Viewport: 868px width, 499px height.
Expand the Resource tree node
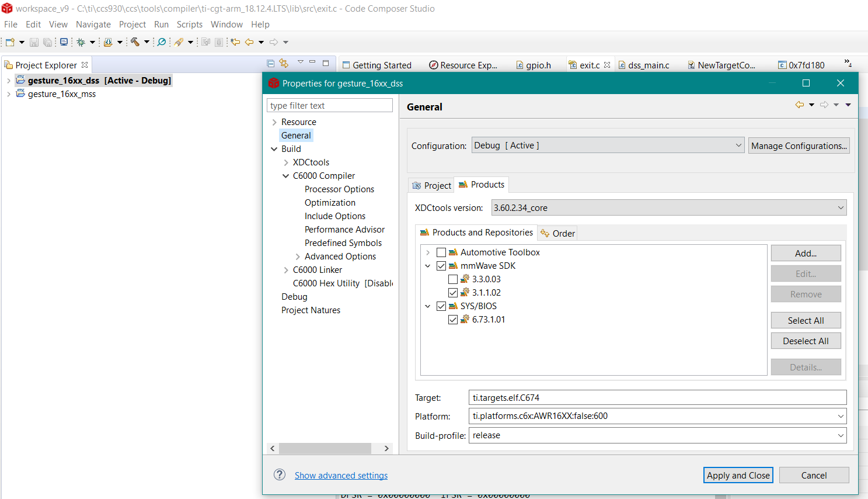[x=274, y=122]
